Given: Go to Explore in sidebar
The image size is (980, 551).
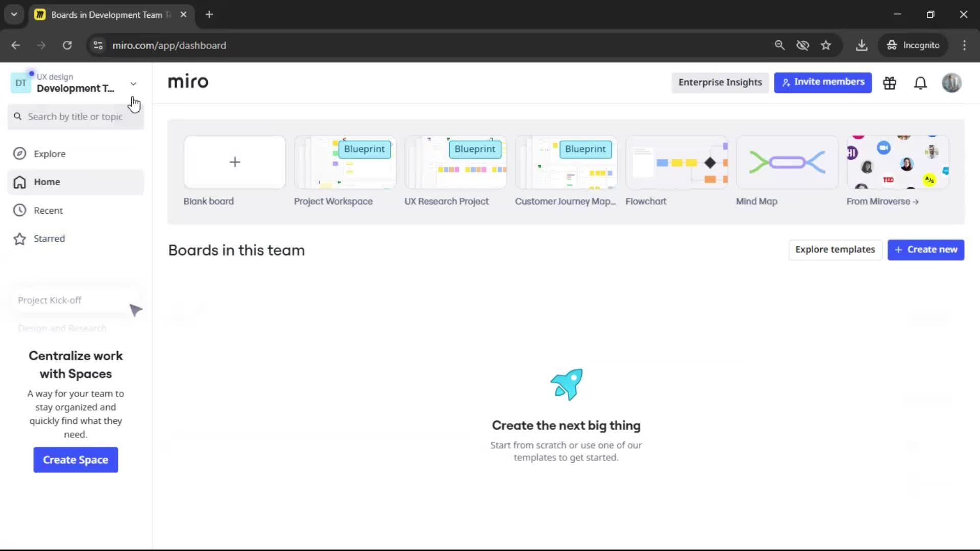Looking at the screenshot, I should tap(76, 154).
